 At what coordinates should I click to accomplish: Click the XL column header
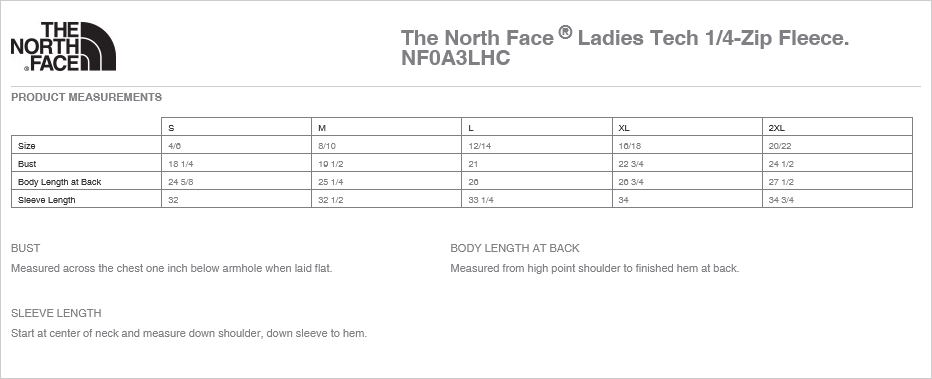pyautogui.click(x=687, y=127)
